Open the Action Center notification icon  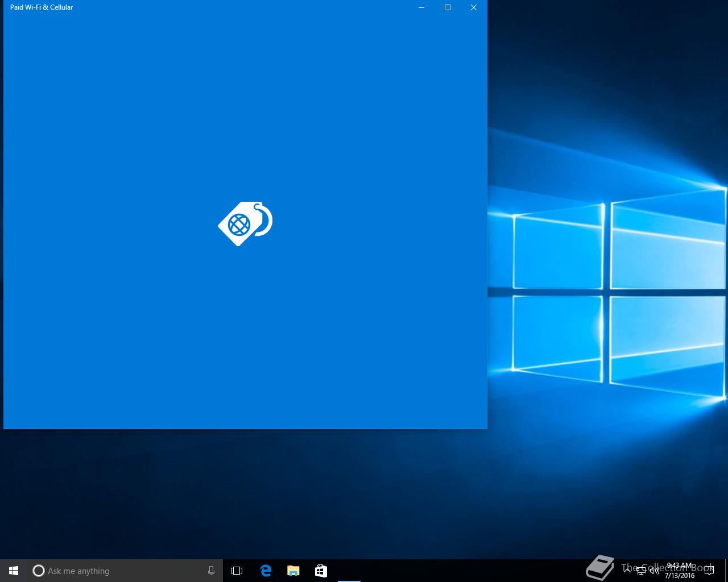point(709,571)
